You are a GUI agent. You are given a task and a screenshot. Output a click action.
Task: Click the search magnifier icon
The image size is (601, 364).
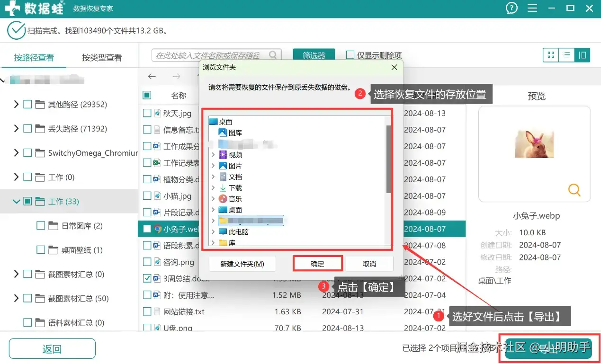click(273, 55)
